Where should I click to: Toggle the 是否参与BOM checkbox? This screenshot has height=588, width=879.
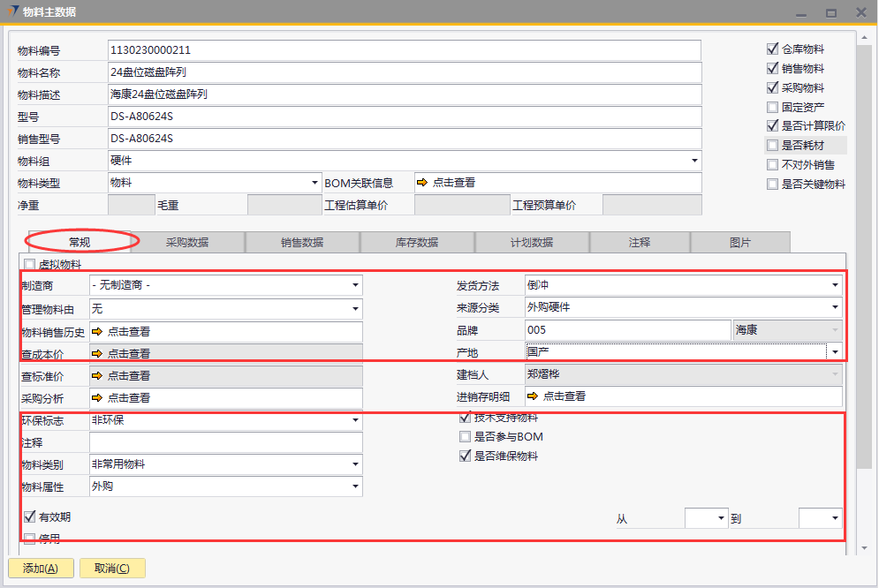pyautogui.click(x=466, y=437)
